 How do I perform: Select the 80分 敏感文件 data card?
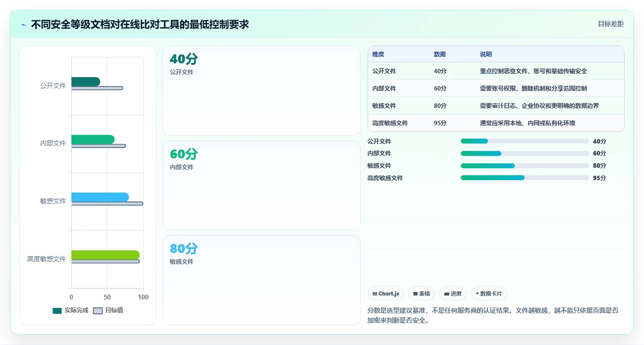pyautogui.click(x=261, y=280)
